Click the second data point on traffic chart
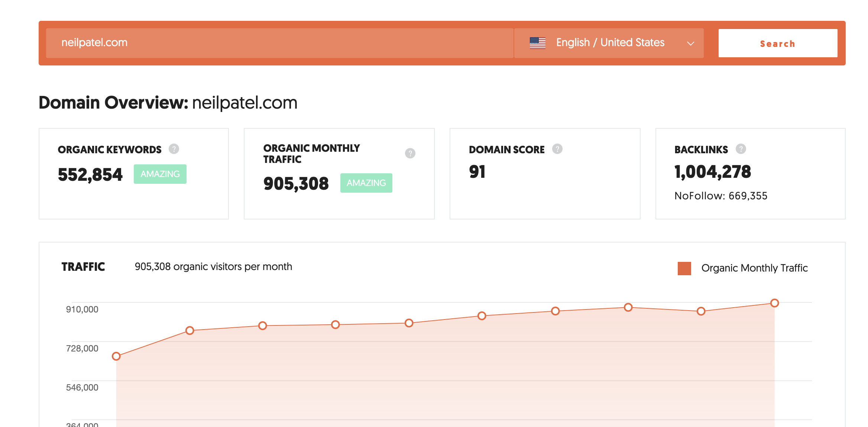Image resolution: width=868 pixels, height=427 pixels. [190, 330]
